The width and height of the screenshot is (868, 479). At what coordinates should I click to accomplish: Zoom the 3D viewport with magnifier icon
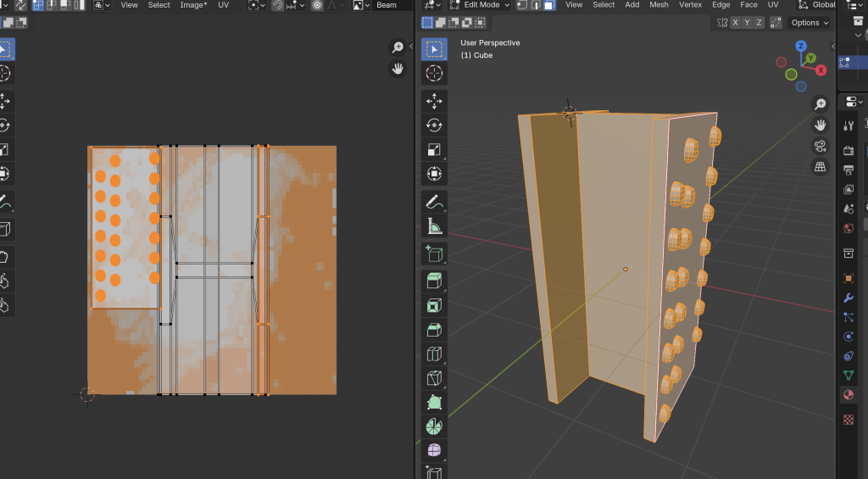coord(820,103)
